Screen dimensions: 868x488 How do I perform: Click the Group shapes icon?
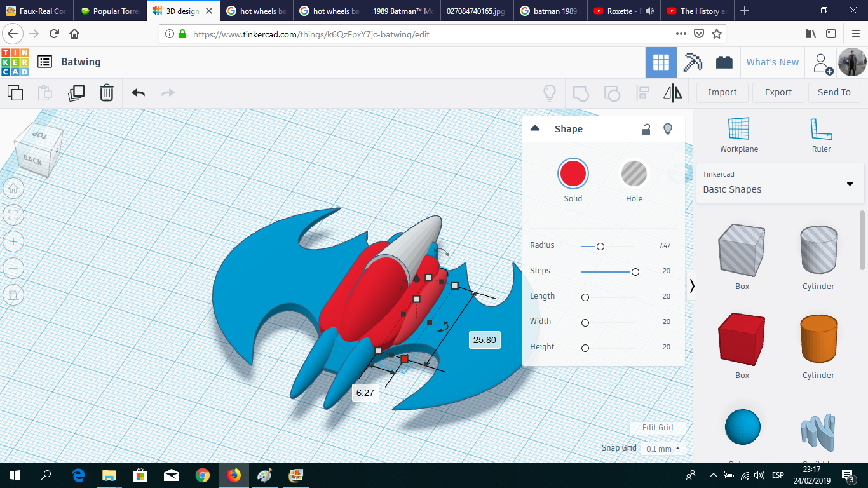pyautogui.click(x=581, y=93)
